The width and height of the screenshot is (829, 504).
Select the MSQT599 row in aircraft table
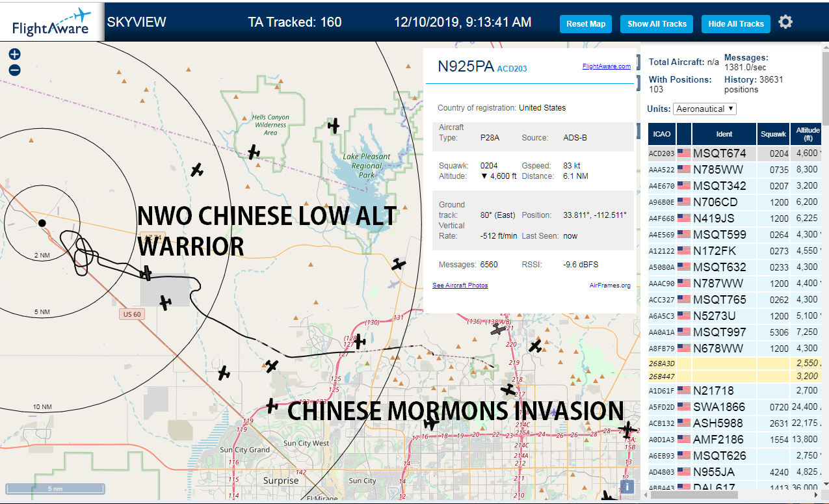click(x=735, y=235)
